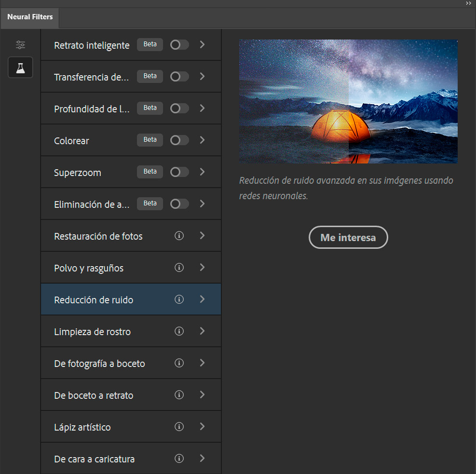Open Reducción de ruido with its chevron
The image size is (476, 474).
click(x=202, y=299)
